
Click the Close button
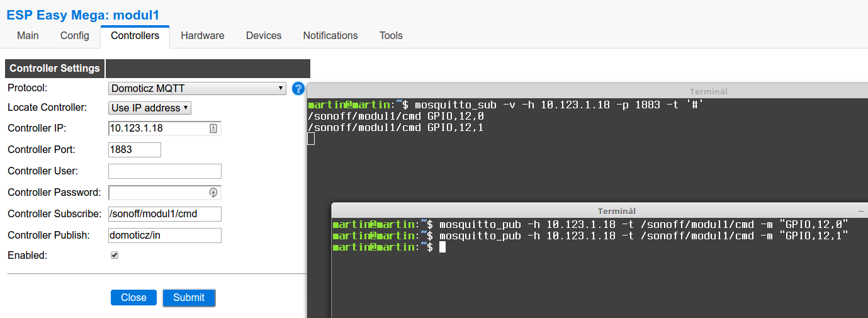pos(133,298)
